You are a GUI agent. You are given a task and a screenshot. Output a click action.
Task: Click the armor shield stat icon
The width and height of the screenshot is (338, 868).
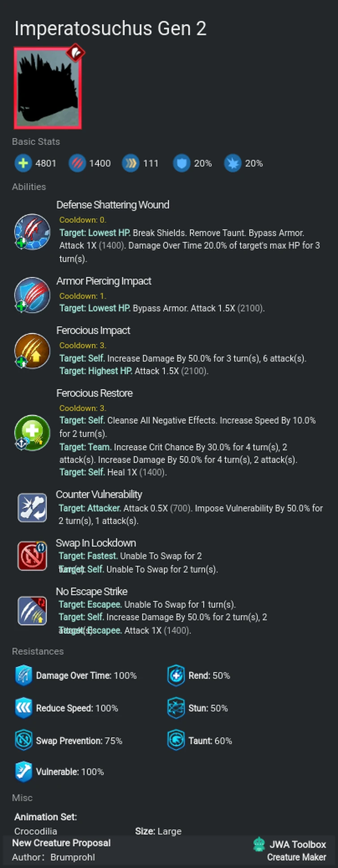point(181,163)
